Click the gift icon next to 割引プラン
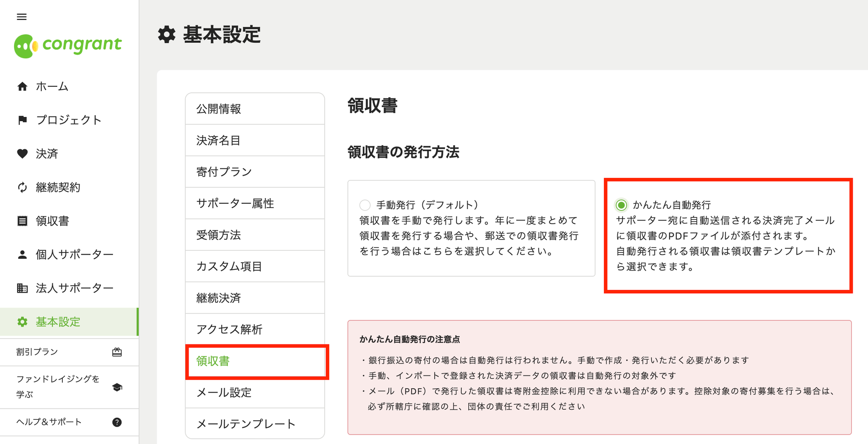The image size is (868, 444). (x=117, y=352)
